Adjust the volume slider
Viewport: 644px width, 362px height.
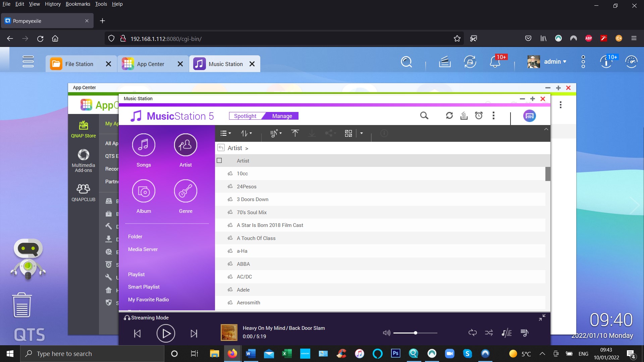pos(415,333)
